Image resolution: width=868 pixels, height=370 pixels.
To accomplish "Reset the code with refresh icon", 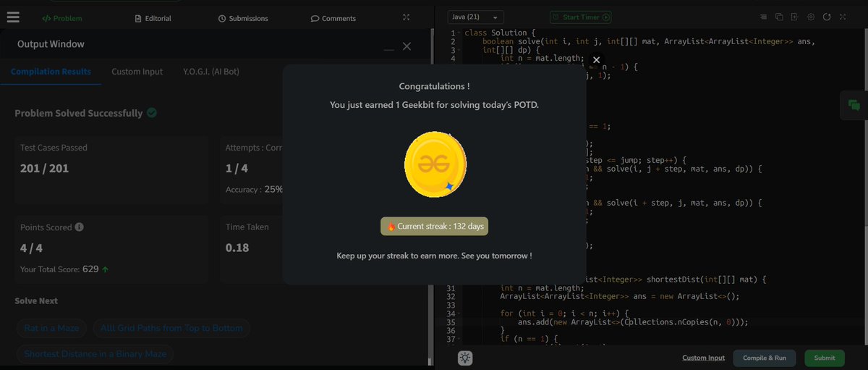I will point(827,17).
